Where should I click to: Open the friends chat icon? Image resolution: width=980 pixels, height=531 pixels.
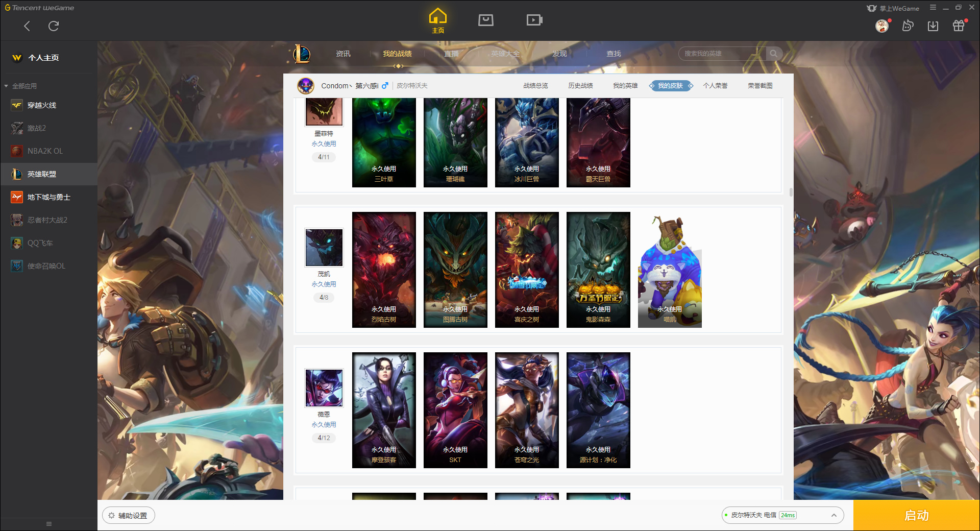pos(908,26)
